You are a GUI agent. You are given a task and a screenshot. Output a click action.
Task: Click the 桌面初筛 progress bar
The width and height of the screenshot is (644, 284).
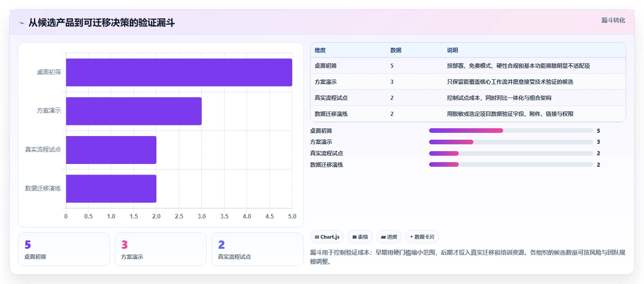click(511, 131)
